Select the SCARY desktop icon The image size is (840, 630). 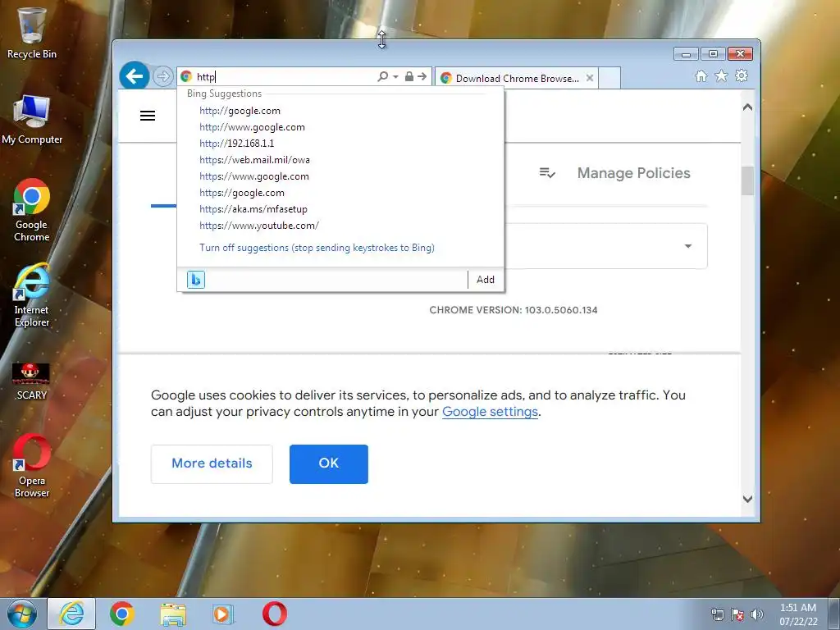pyautogui.click(x=32, y=381)
